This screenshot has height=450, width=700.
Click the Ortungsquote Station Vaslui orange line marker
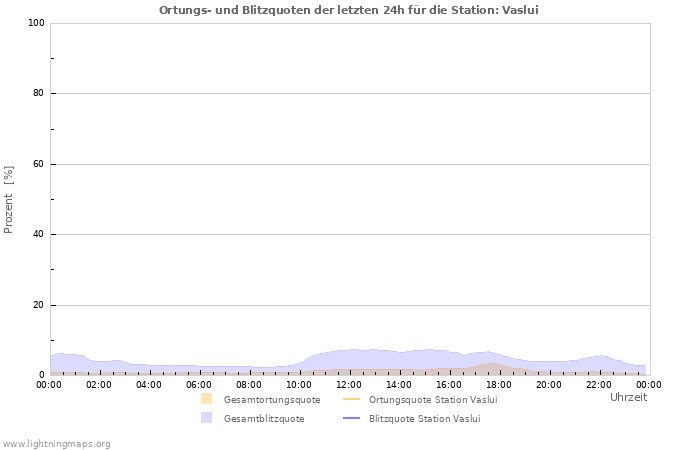pos(351,399)
